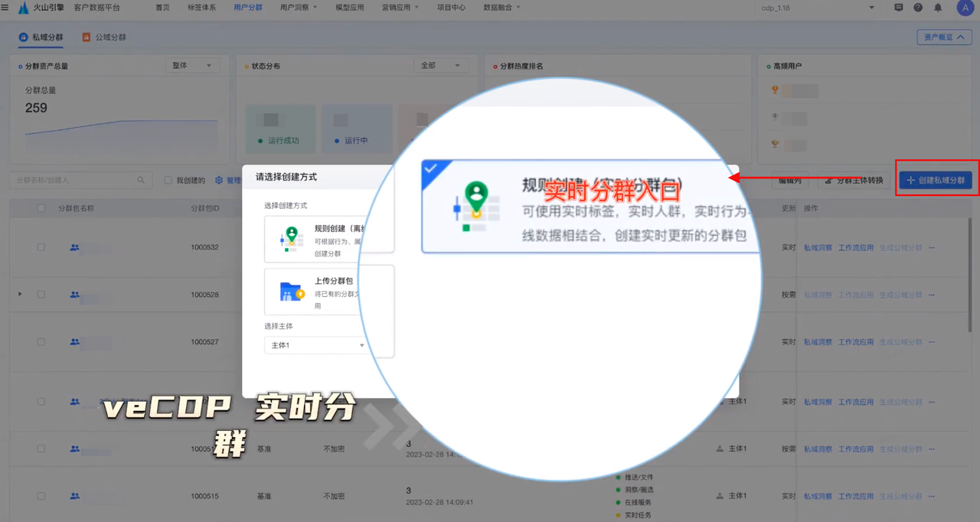Image resolution: width=980 pixels, height=522 pixels.
Task: Open the more ⋯ menu in row 1000515
Action: click(x=932, y=497)
